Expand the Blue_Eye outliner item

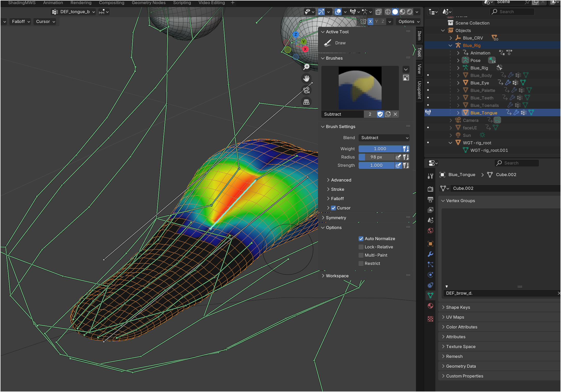[458, 83]
